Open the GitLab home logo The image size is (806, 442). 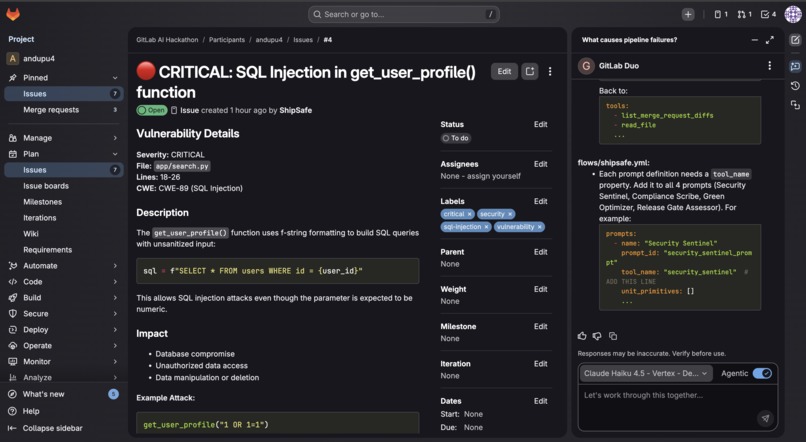[13, 14]
